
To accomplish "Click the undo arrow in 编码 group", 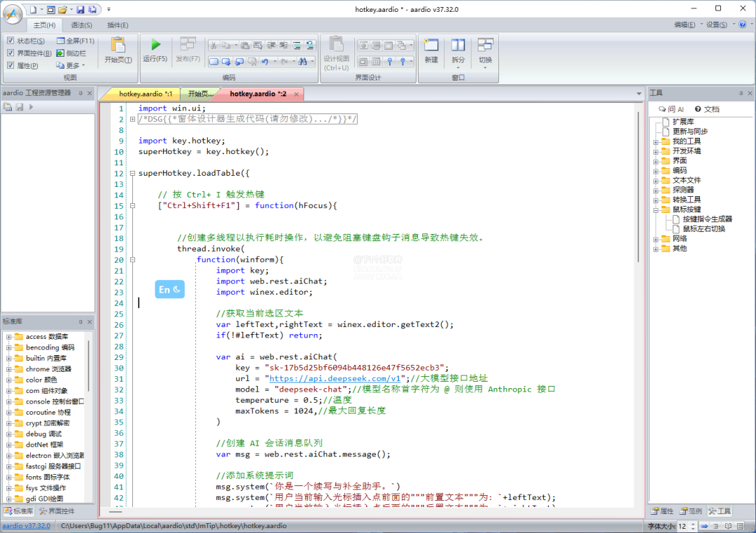I will (x=265, y=62).
